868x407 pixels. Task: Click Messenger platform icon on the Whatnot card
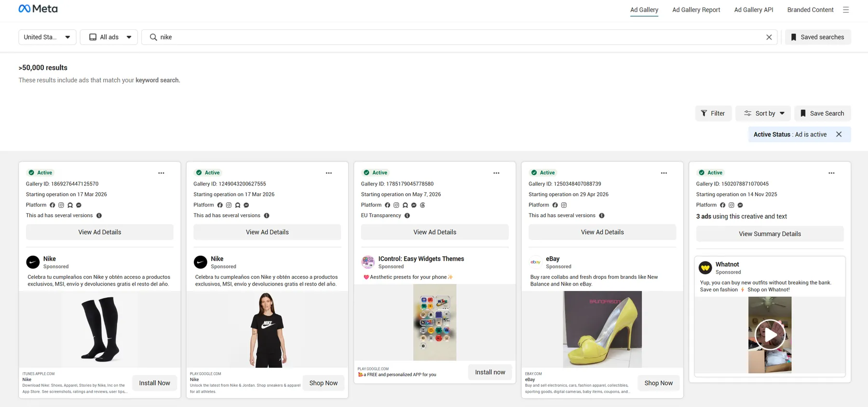(x=740, y=205)
